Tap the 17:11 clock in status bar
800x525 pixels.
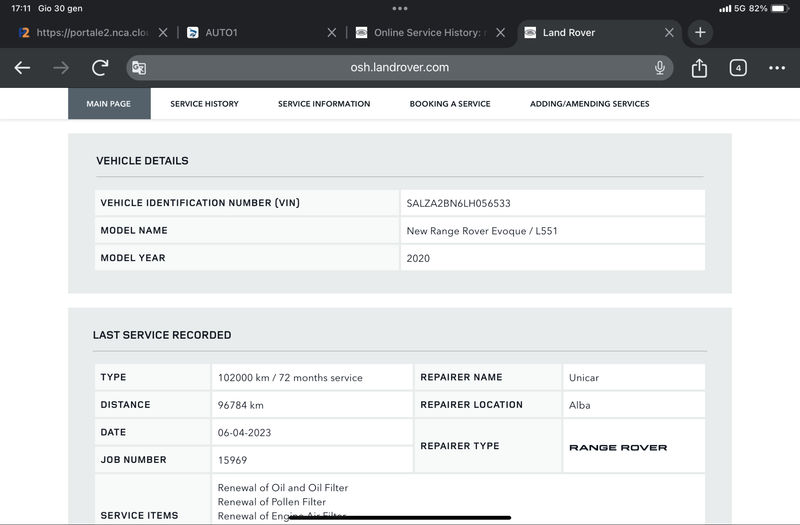(x=21, y=8)
